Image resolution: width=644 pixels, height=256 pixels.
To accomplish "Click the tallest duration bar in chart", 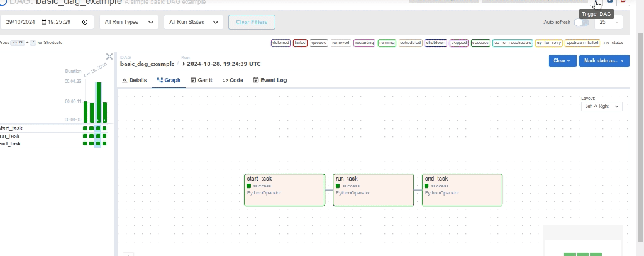I will click(x=98, y=101).
